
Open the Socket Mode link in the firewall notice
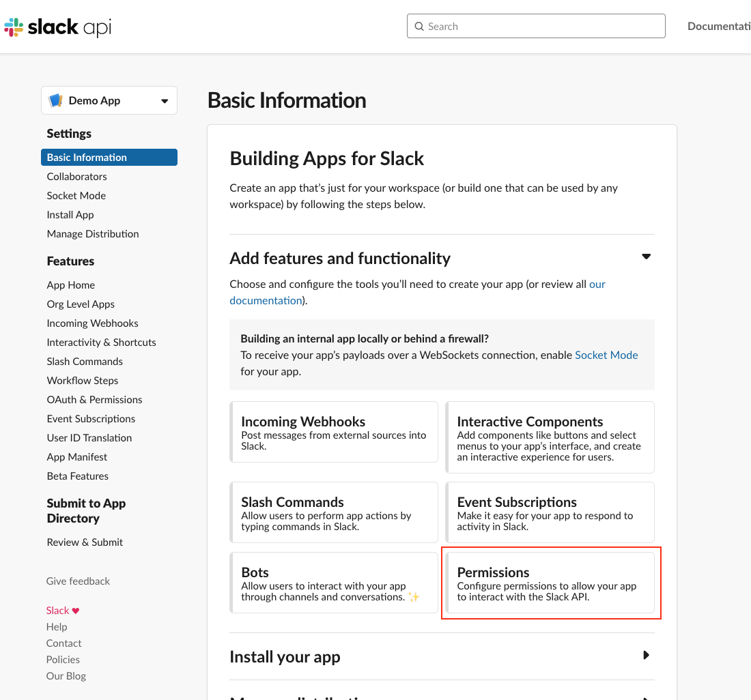[606, 355]
